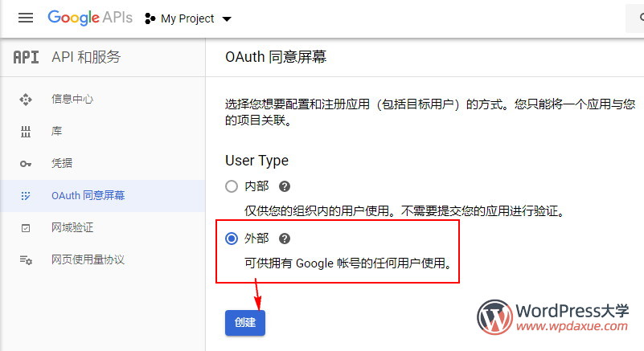Click the 信息中心 dashboard icon

(26, 100)
